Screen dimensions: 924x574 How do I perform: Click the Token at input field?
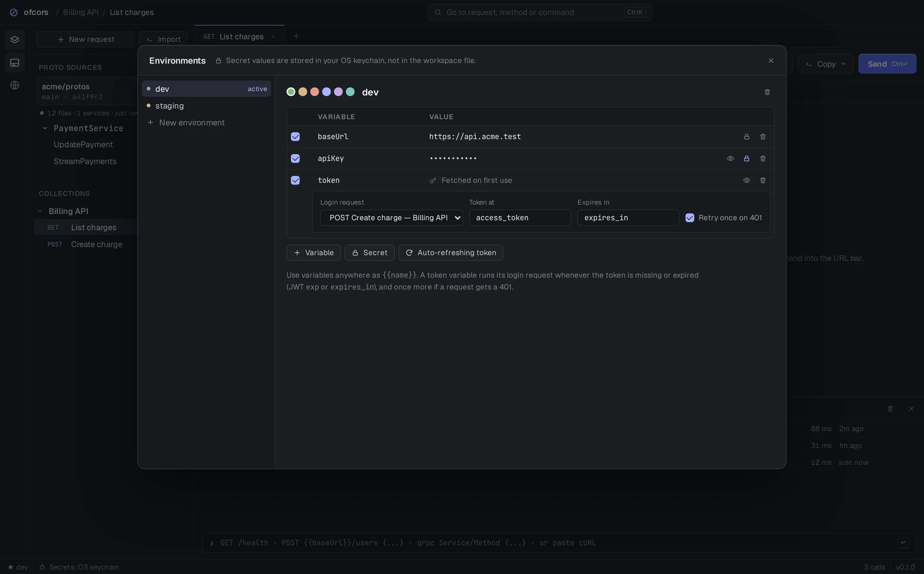point(520,218)
